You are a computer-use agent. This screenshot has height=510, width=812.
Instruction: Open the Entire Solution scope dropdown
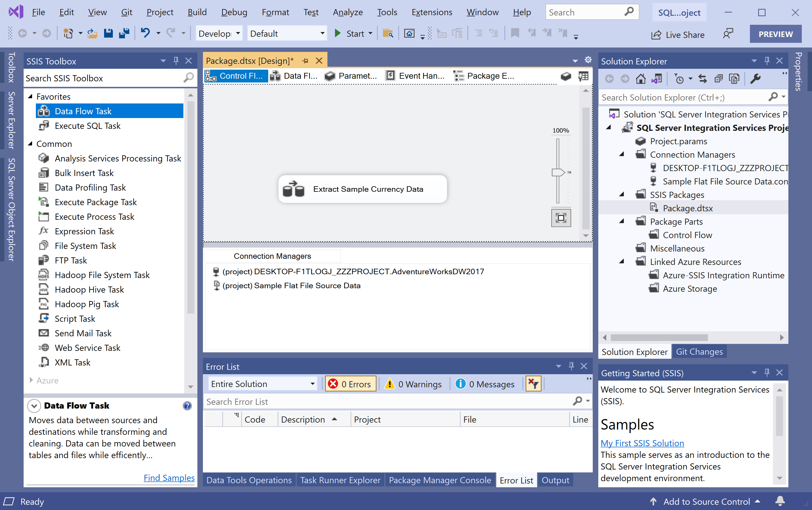click(x=263, y=384)
